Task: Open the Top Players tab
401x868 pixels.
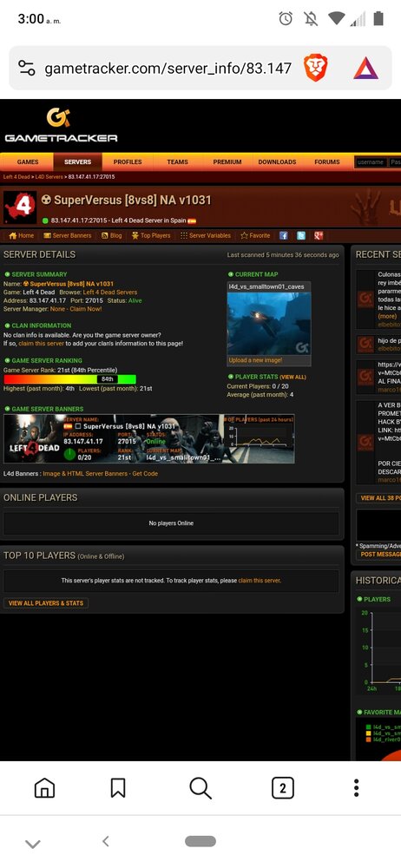Action: [x=151, y=235]
